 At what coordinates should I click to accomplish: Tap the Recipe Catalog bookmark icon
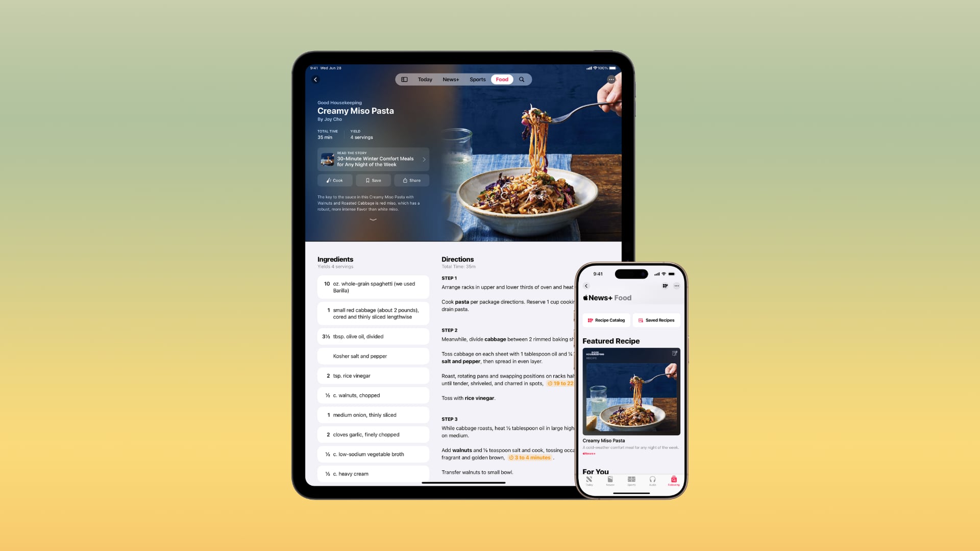[590, 319]
